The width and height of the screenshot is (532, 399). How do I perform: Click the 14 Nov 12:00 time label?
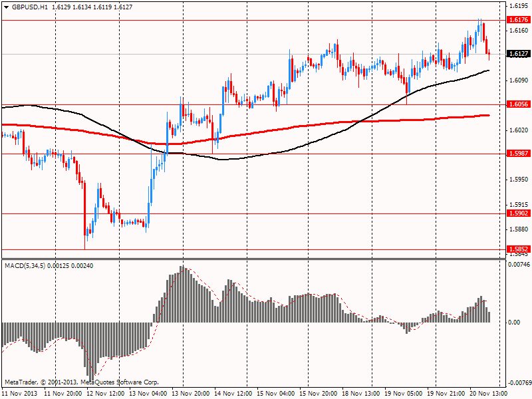tap(233, 394)
